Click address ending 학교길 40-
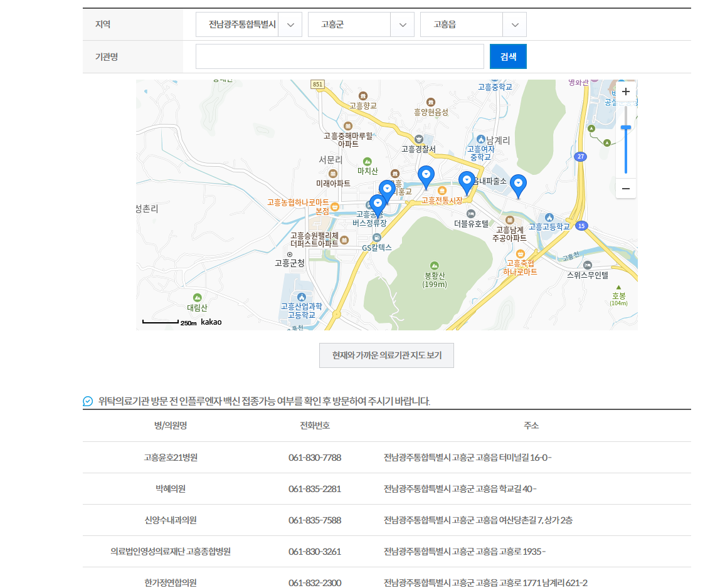 460,488
